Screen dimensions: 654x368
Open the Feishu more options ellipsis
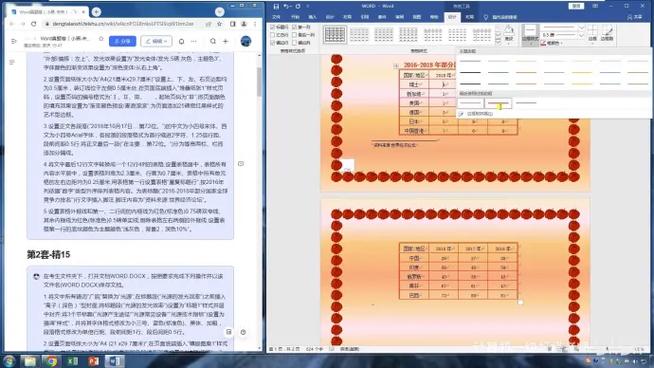[194, 41]
